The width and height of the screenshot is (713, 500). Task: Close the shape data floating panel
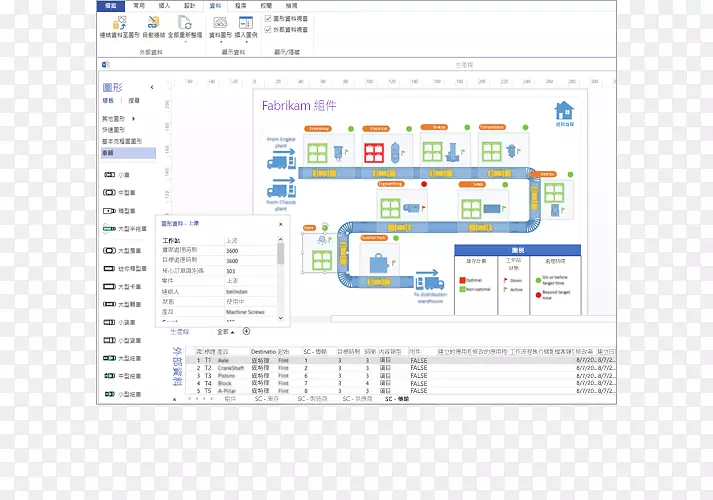tap(281, 224)
